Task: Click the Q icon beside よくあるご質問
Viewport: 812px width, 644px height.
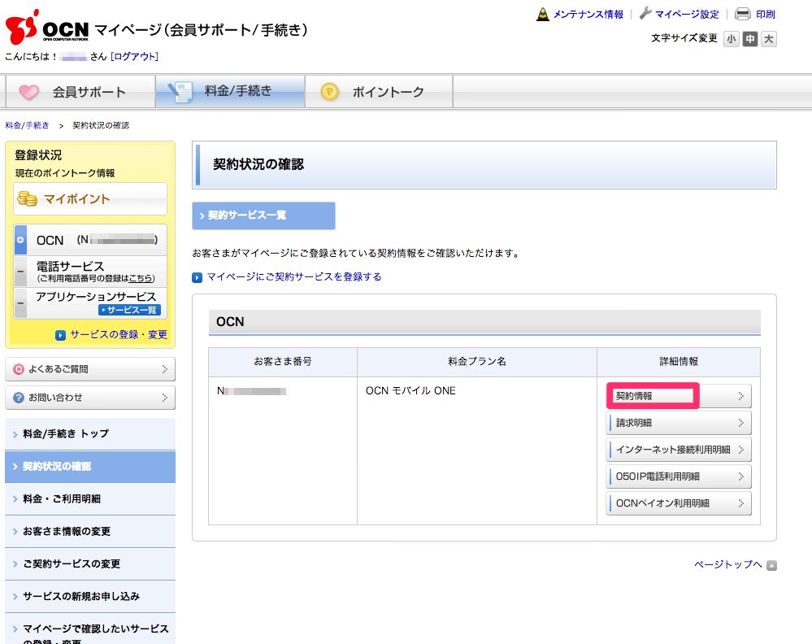Action: 19,369
